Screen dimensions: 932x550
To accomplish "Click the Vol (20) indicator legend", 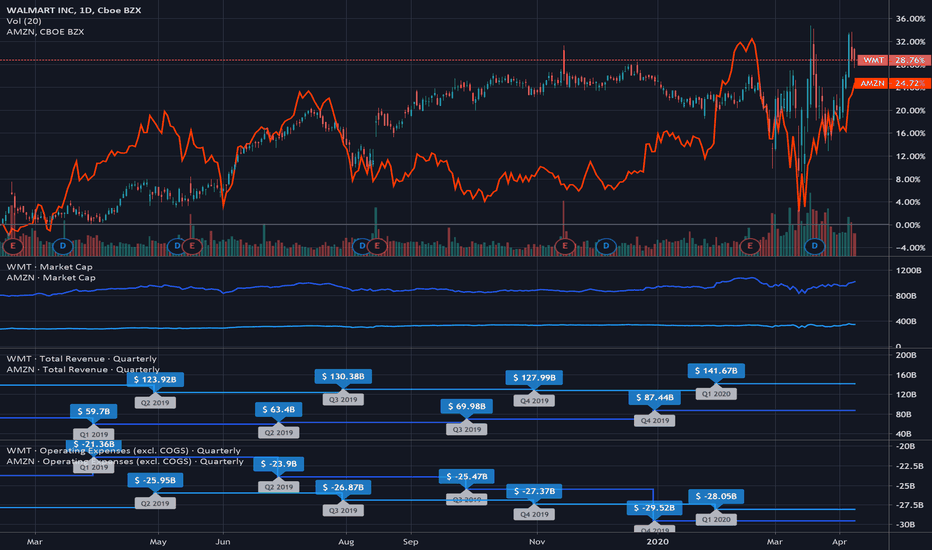I will pos(24,21).
